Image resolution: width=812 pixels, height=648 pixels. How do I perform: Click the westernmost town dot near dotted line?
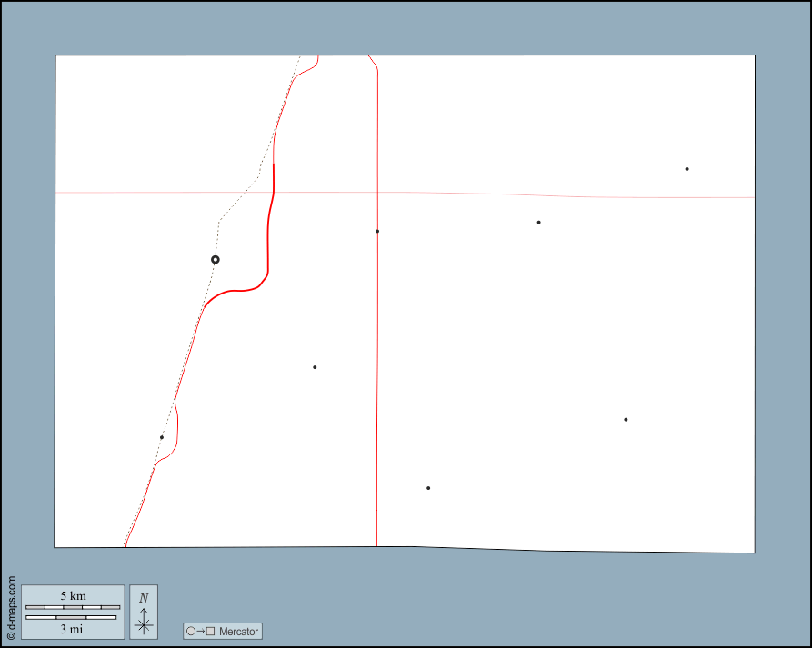coord(162,437)
